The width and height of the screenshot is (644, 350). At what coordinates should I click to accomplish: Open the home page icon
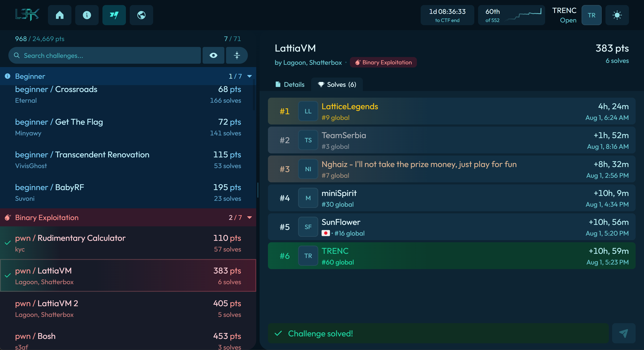59,15
